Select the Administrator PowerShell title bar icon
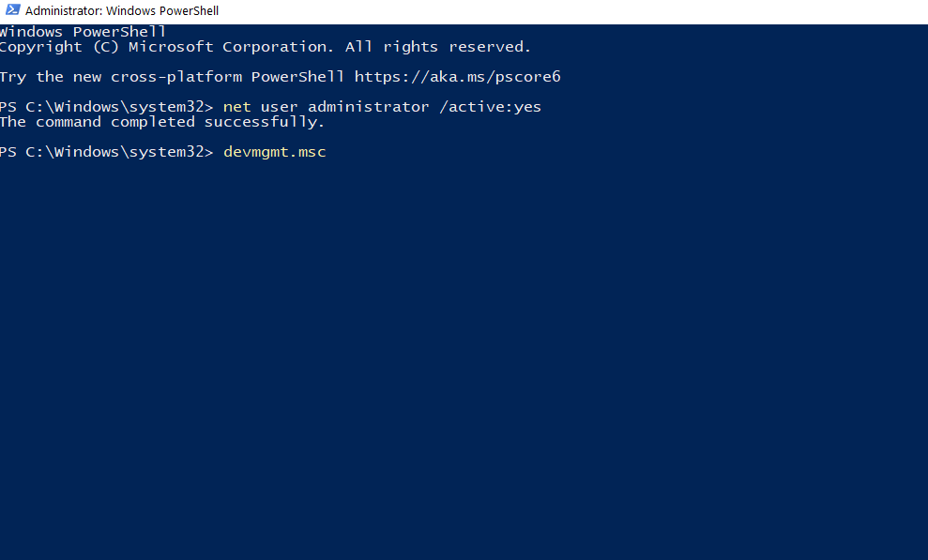 [11, 9]
